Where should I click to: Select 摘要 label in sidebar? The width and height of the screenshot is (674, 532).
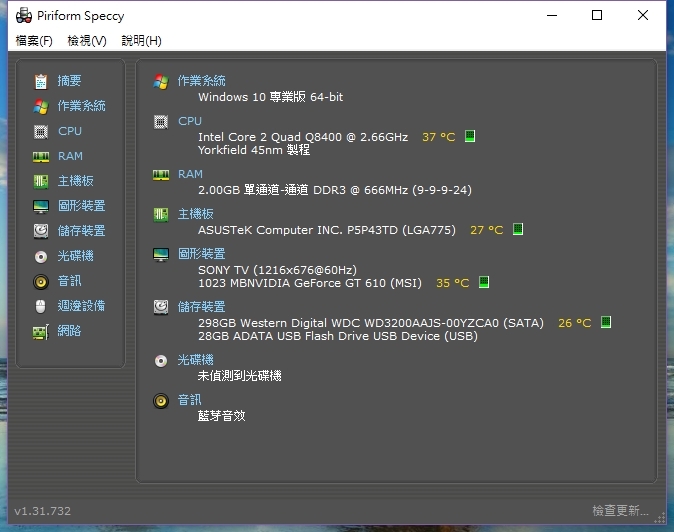click(x=69, y=81)
